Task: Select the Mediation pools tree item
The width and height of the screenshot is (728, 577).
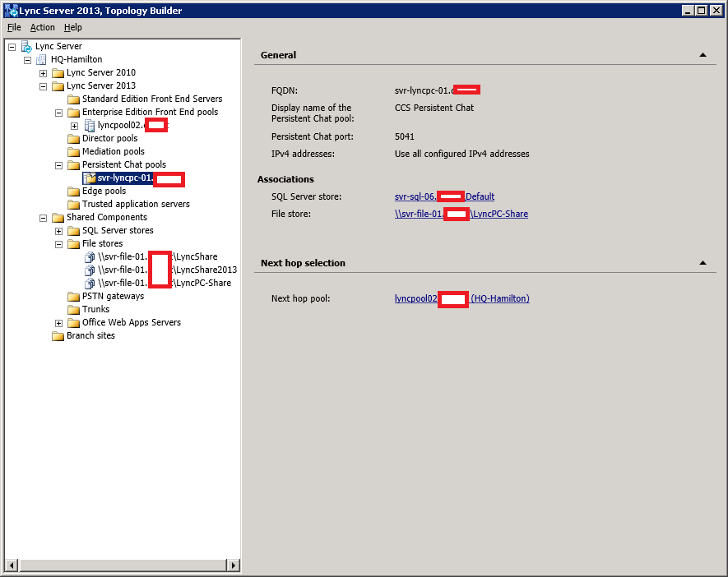Action: 114,152
